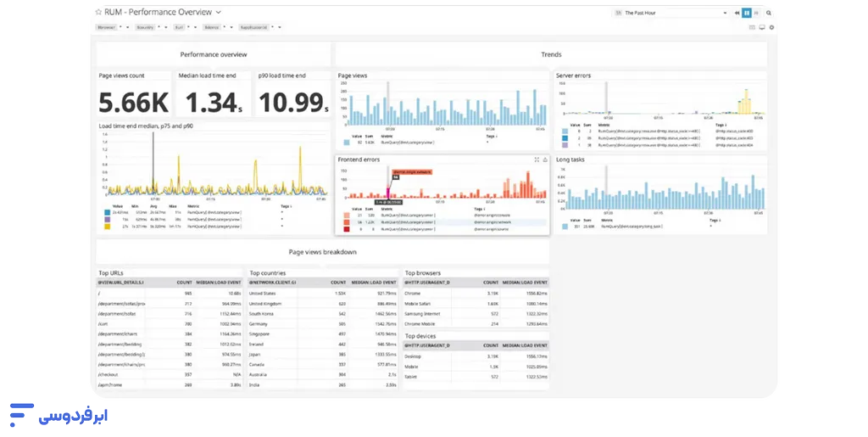Click the Long tasks widget title

[x=570, y=160]
